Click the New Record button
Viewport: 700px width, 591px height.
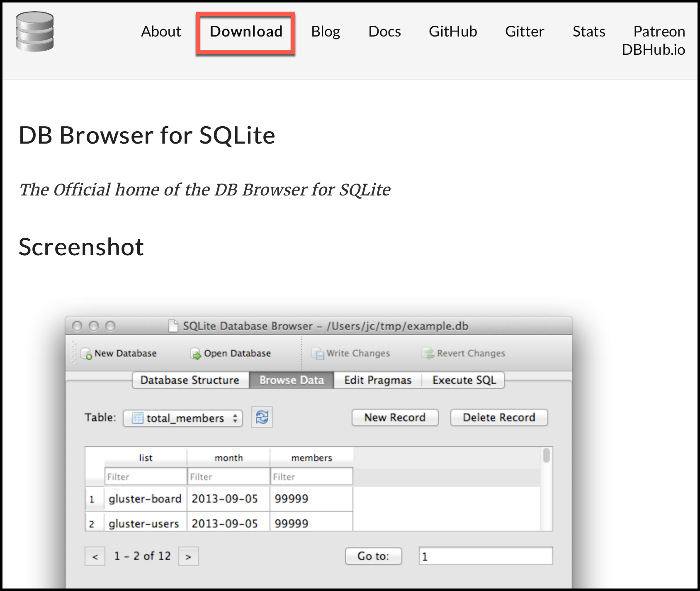(395, 418)
